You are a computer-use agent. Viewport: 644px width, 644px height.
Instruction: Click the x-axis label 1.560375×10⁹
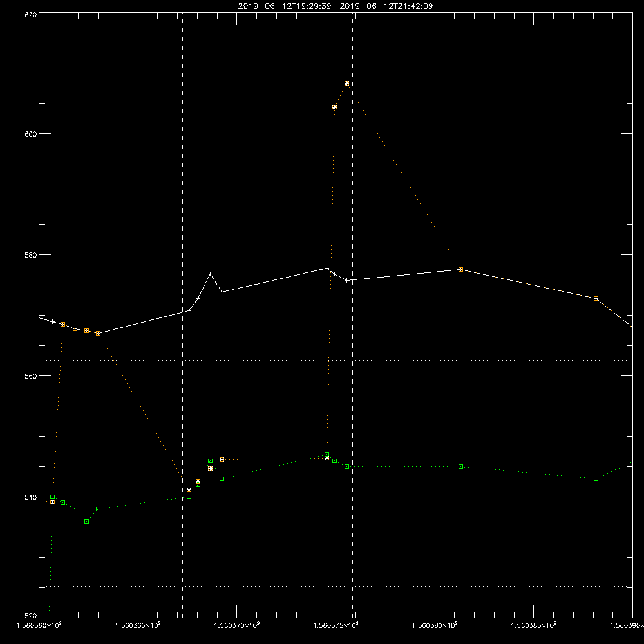click(336, 625)
